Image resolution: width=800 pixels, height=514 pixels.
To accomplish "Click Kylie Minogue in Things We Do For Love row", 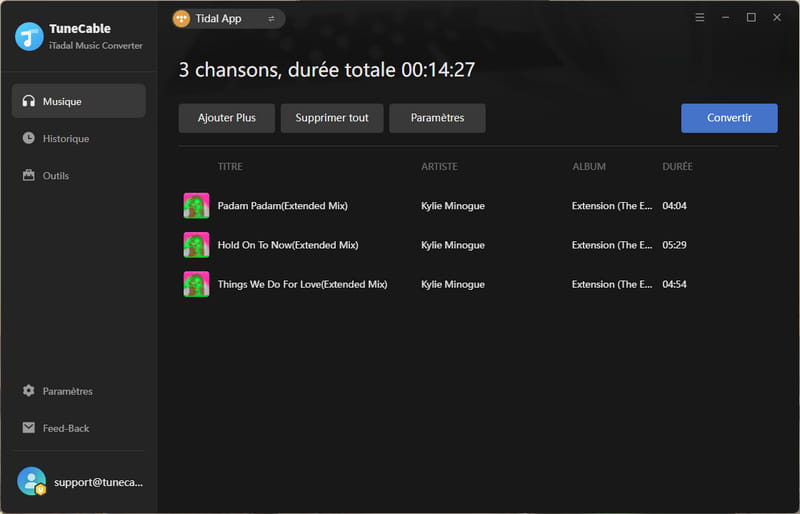I will pyautogui.click(x=453, y=284).
